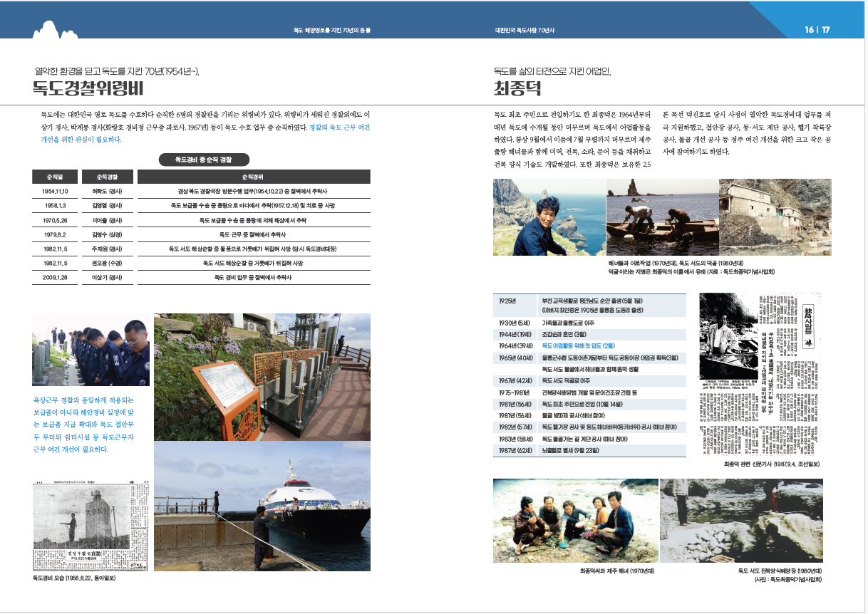
Task: Click the date cell '1979.8.2'
Action: coord(55,234)
